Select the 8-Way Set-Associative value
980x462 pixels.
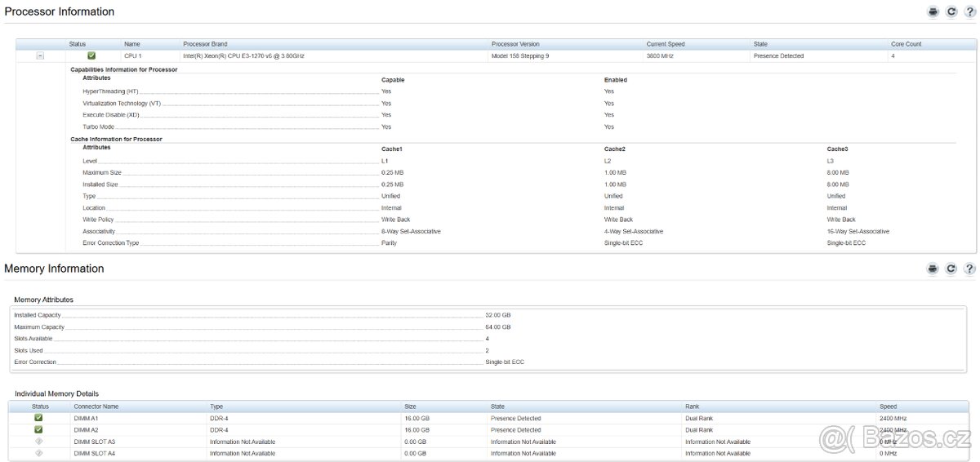pyautogui.click(x=411, y=231)
